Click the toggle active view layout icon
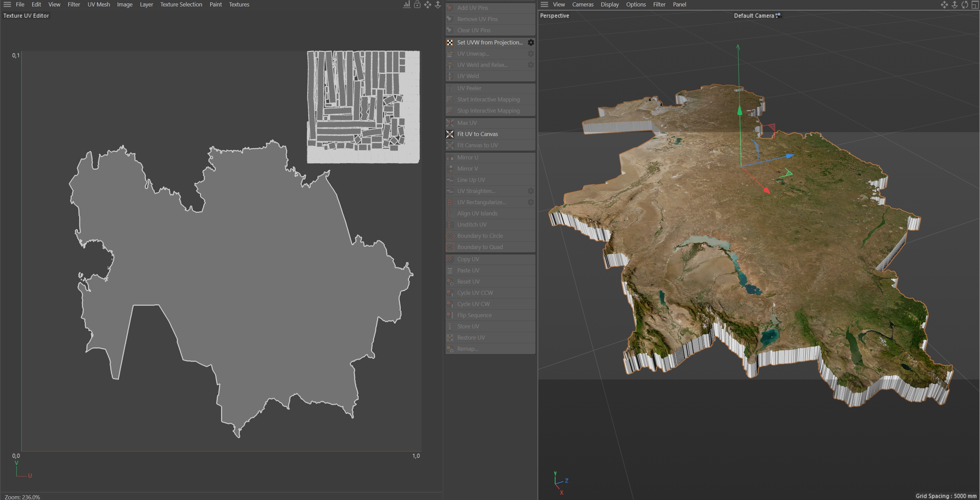Image resolution: width=980 pixels, height=500 pixels. 975,4
